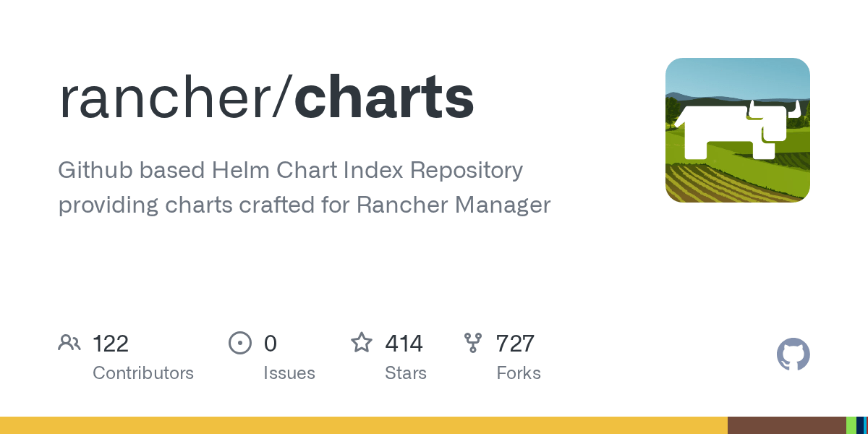
Task: Click the Contributors people icon
Action: click(x=69, y=343)
